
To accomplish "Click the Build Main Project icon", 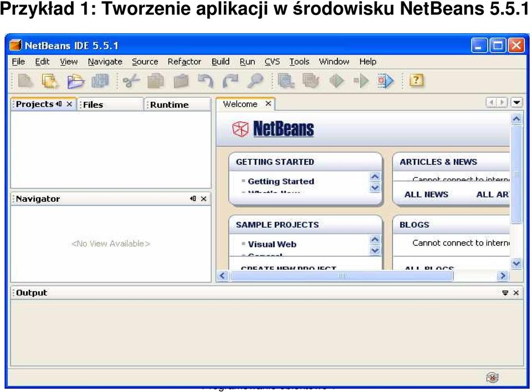I will pos(286,81).
